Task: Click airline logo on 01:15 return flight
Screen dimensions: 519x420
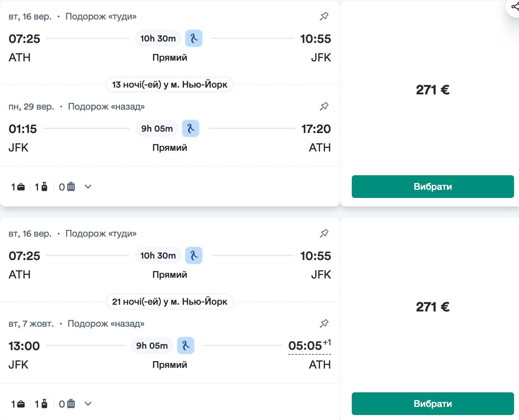Action: 191,128
